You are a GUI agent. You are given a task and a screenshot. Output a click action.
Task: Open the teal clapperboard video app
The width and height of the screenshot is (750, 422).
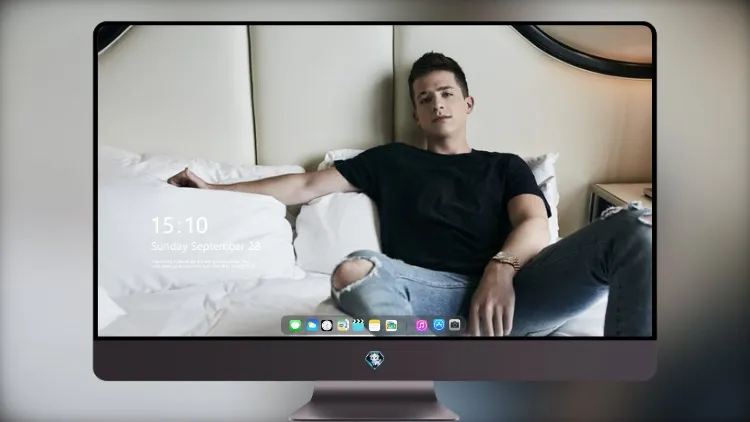[x=358, y=326]
